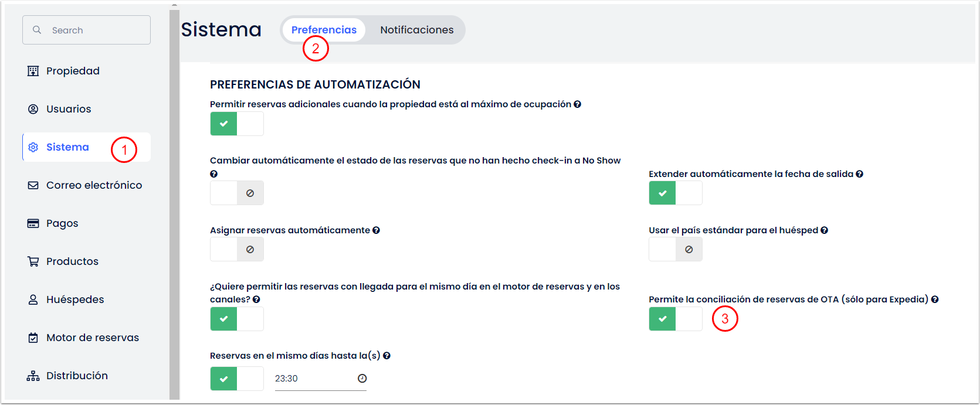Open the Sistema section in sidebar
The width and height of the screenshot is (980, 405).
click(x=67, y=147)
